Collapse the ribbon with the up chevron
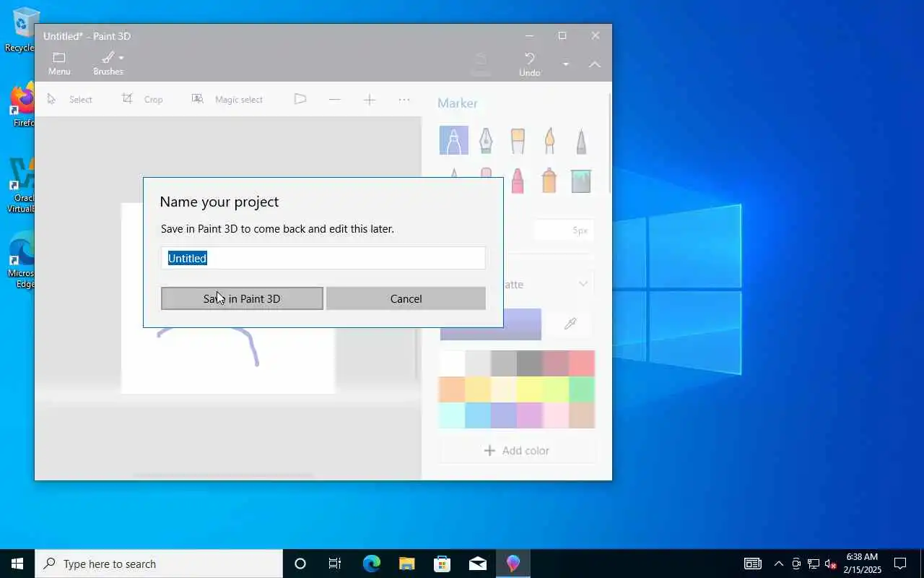This screenshot has height=578, width=924. tap(594, 64)
